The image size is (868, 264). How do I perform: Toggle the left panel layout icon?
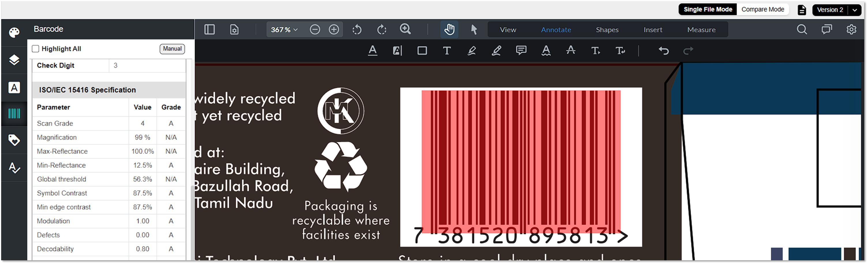point(210,30)
